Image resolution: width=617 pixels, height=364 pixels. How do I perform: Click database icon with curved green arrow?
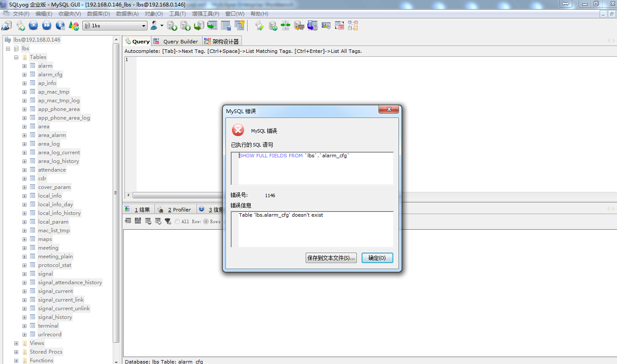pyautogui.click(x=199, y=26)
